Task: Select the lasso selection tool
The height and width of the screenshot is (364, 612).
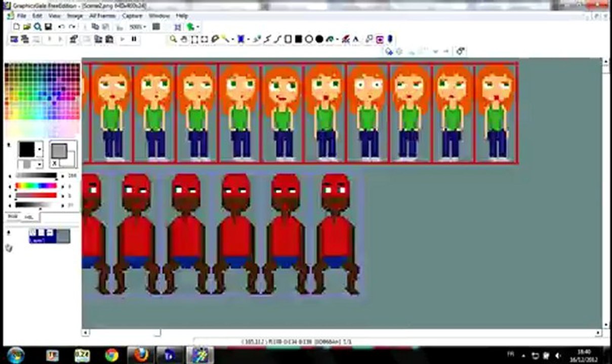Action: pos(215,39)
